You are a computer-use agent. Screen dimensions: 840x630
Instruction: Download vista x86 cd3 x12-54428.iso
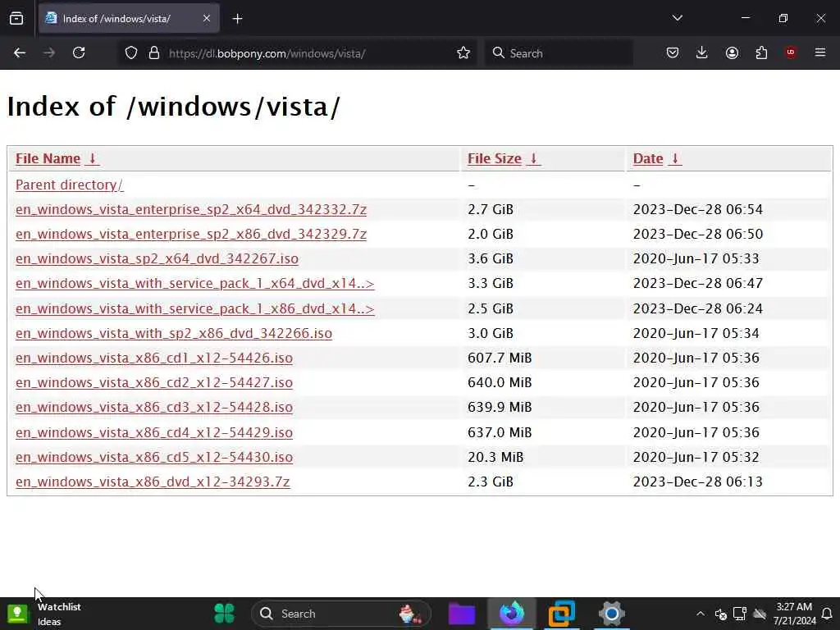pos(153,407)
